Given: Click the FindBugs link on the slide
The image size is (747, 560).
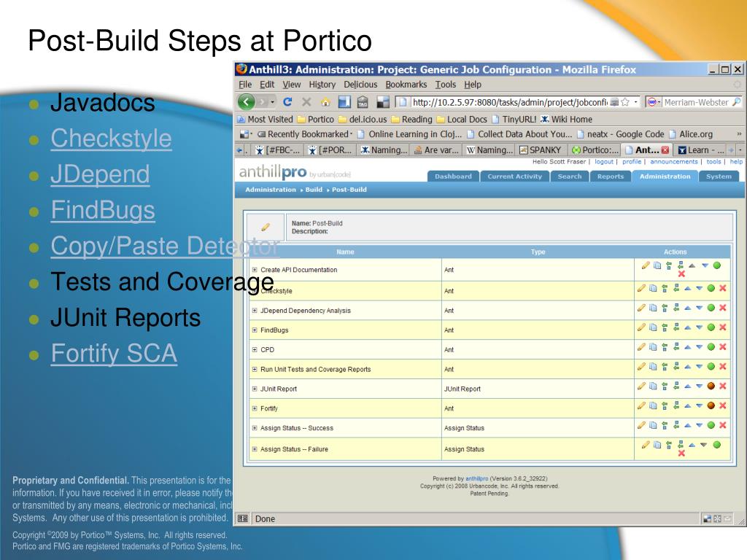Looking at the screenshot, I should [x=103, y=210].
